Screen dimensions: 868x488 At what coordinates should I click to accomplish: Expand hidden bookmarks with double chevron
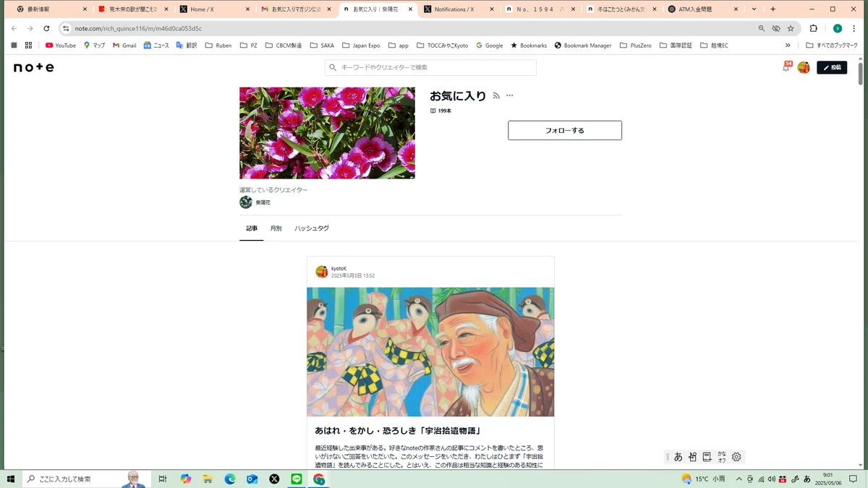(788, 45)
